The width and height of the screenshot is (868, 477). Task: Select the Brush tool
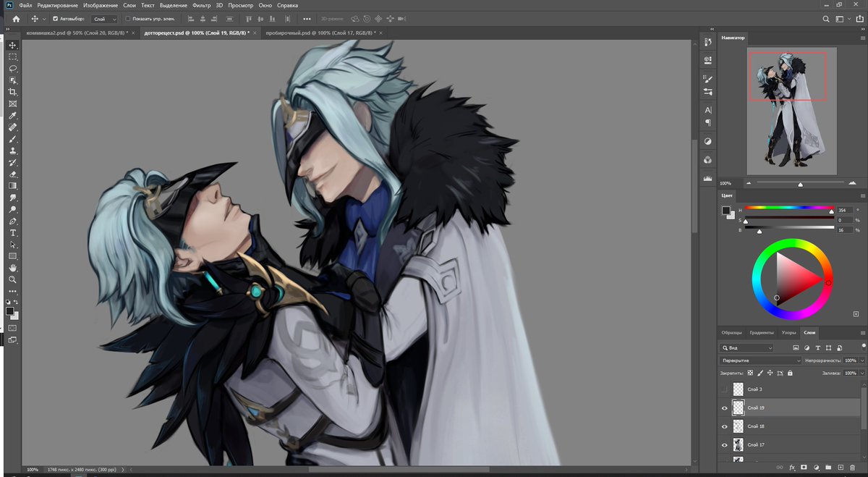[x=12, y=138]
